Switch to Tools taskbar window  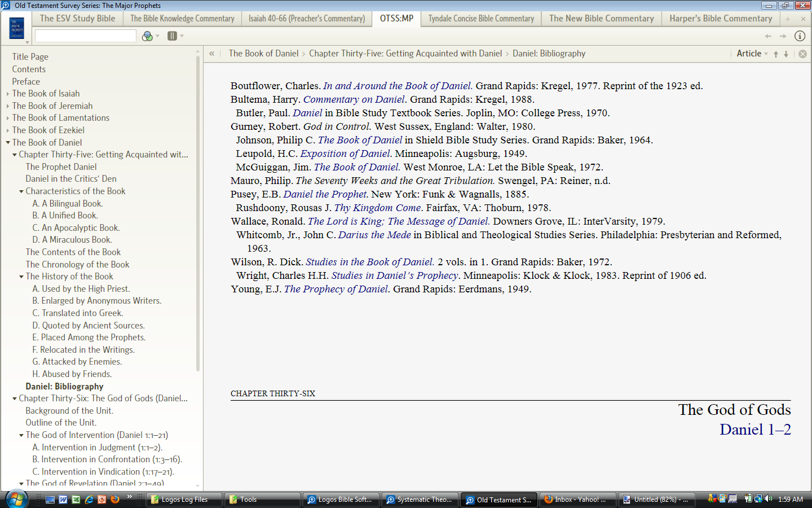(262, 500)
